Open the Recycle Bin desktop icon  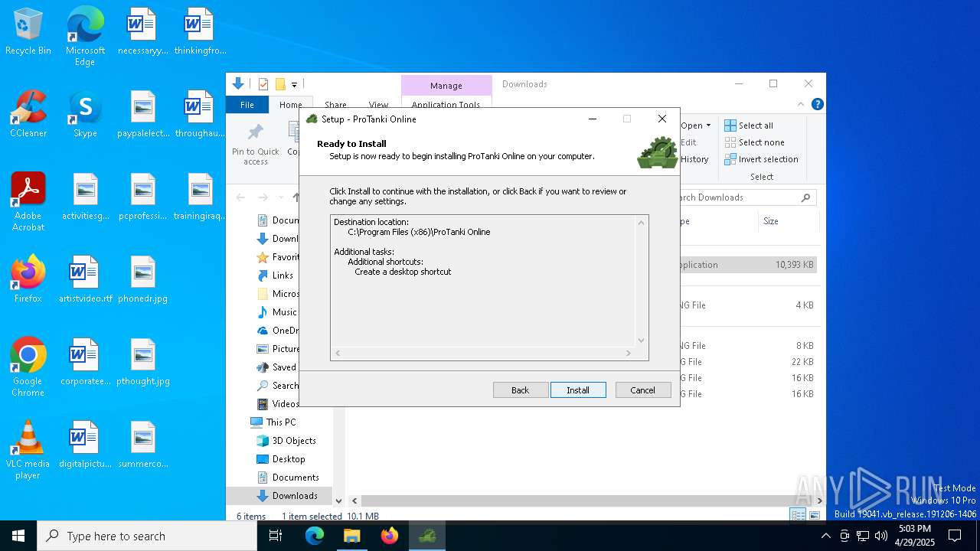point(28,32)
